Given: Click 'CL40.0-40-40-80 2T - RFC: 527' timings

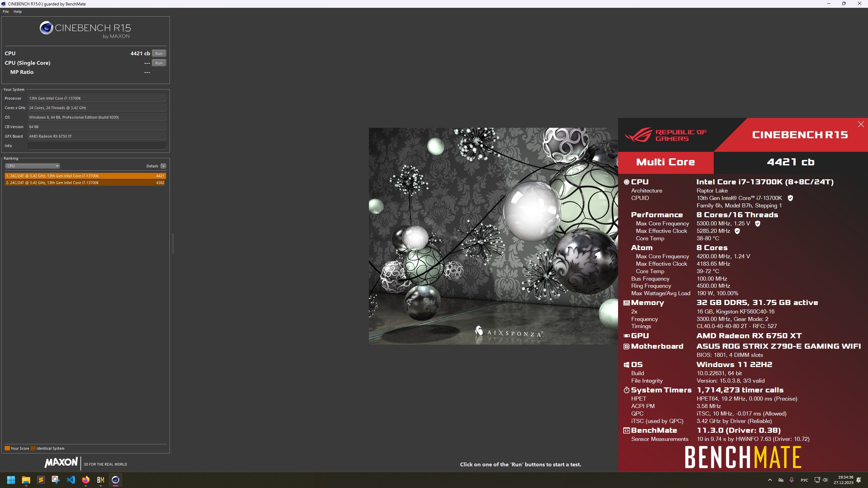Looking at the screenshot, I should point(737,326).
